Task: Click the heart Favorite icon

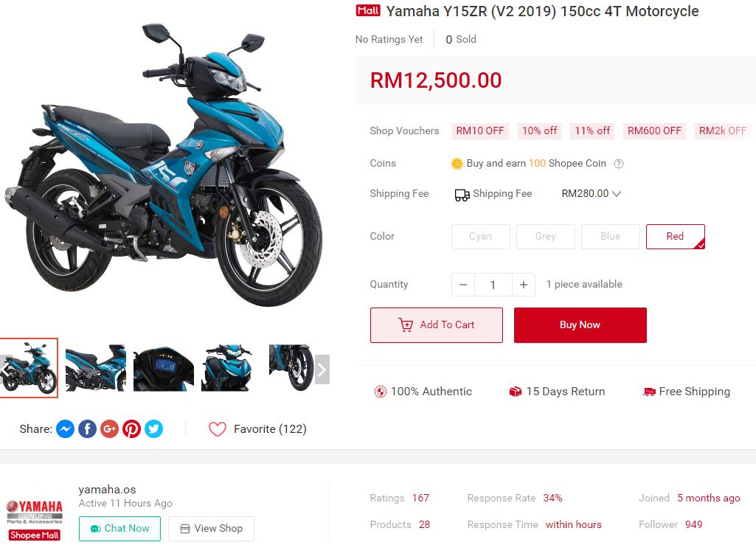Action: [x=218, y=428]
